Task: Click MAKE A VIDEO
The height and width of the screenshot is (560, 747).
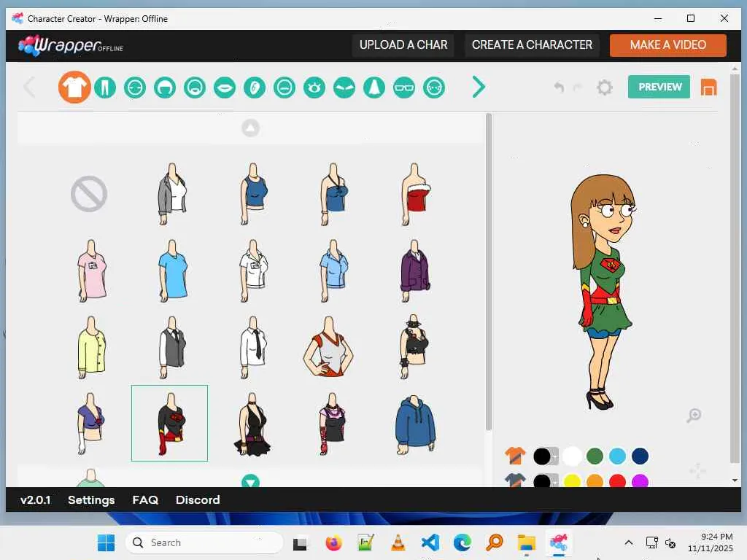Action: pos(668,44)
